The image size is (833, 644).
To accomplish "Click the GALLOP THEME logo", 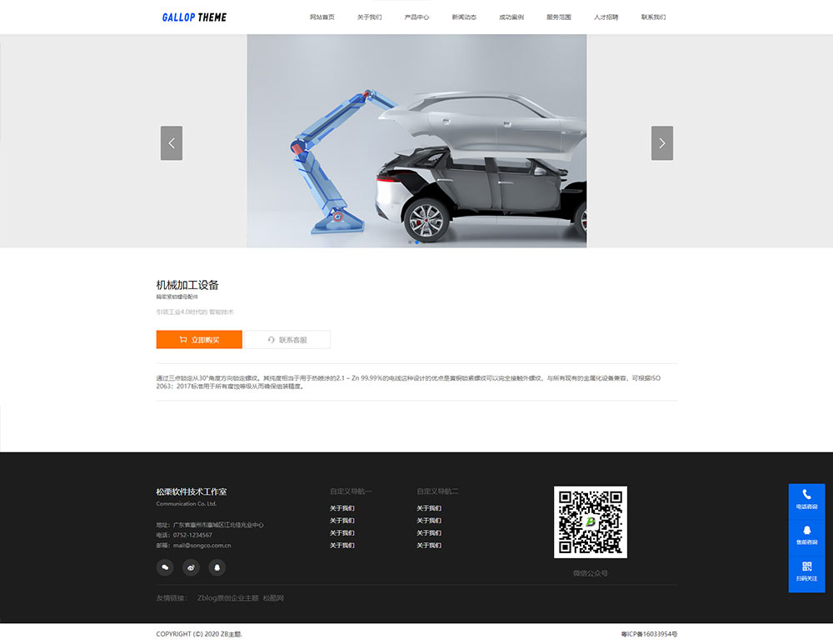I will coord(194,17).
